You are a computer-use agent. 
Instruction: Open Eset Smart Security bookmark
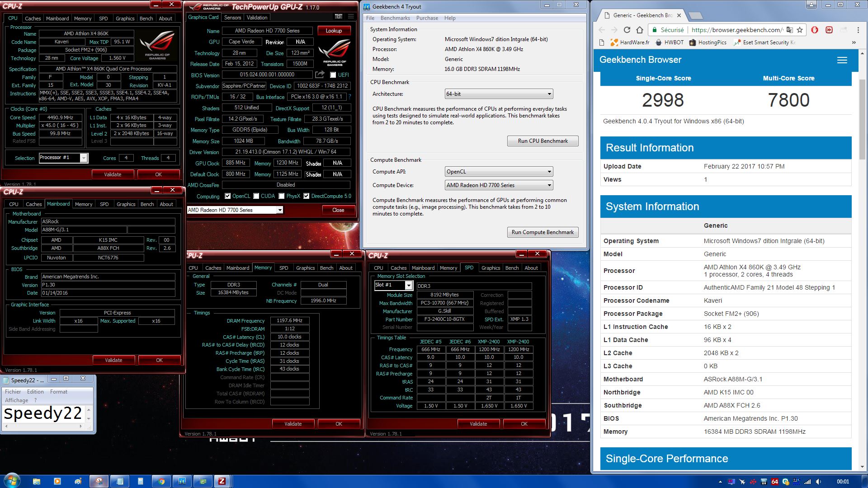[x=764, y=42]
